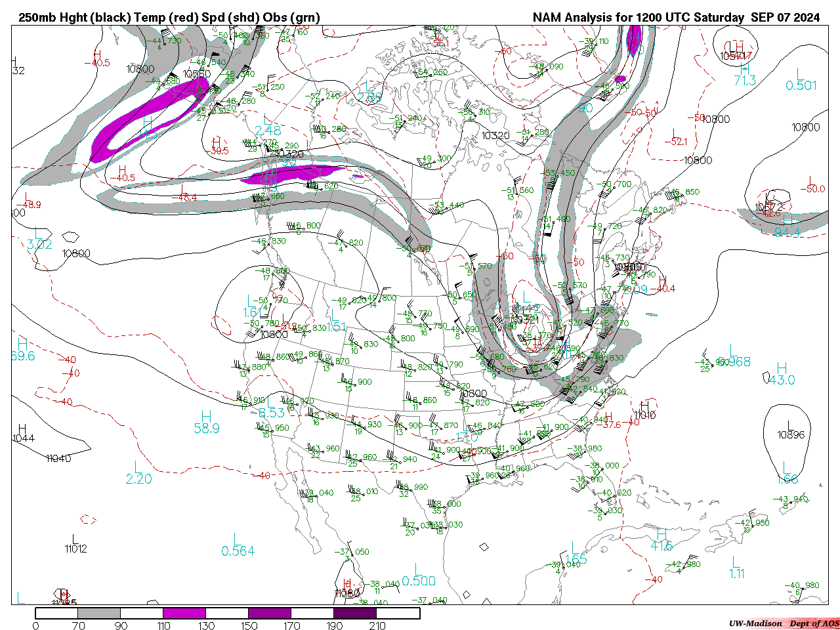
Task: Click the dark purple 190-210 legend swatch
Action: (355, 613)
